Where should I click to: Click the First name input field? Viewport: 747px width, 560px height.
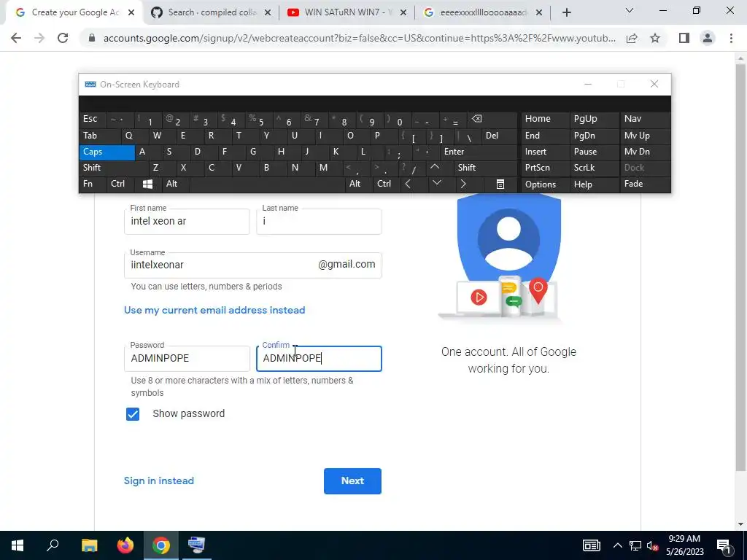coord(187,222)
